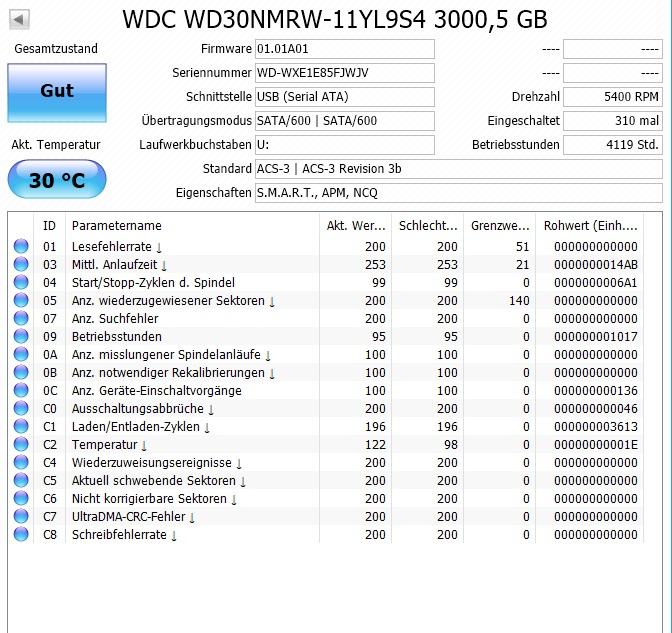Select the Wiederzuweisungsereignisse parameter name

click(x=152, y=463)
